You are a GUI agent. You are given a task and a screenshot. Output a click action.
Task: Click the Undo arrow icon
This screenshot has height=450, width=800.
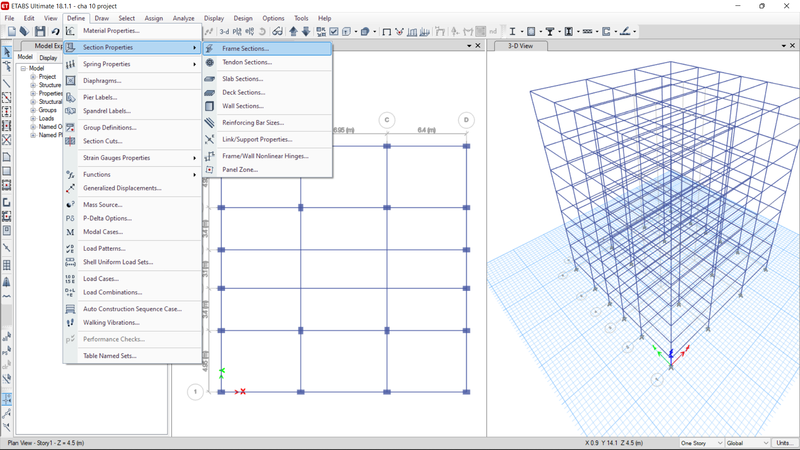[55, 32]
